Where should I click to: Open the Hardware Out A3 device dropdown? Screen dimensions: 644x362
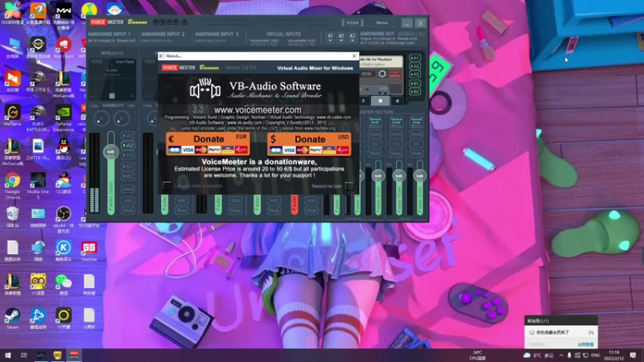pos(352,38)
